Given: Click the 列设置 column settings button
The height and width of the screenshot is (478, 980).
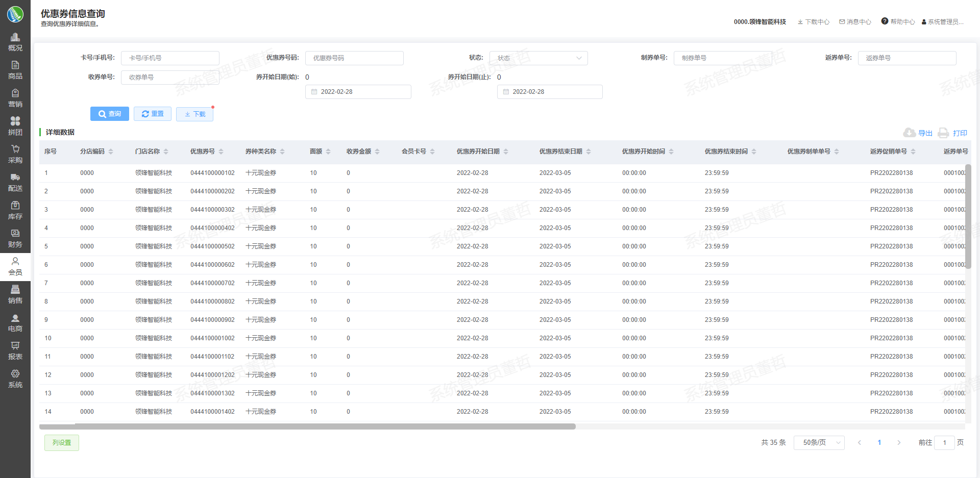Looking at the screenshot, I should point(62,443).
